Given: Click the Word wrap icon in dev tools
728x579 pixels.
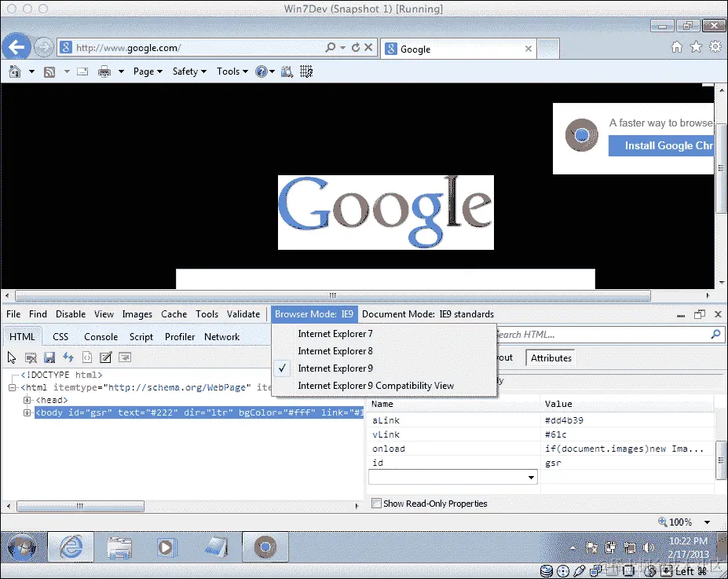Looking at the screenshot, I should pyautogui.click(x=125, y=357).
